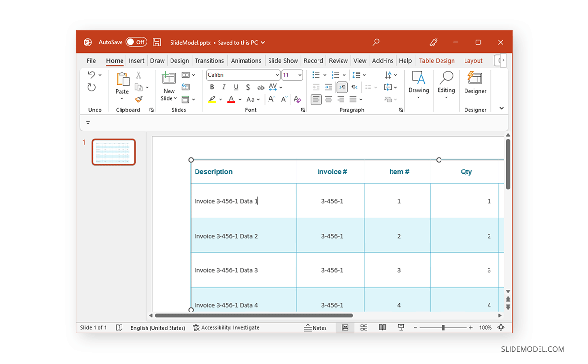Apply bold formatting from the Font group

(x=212, y=87)
